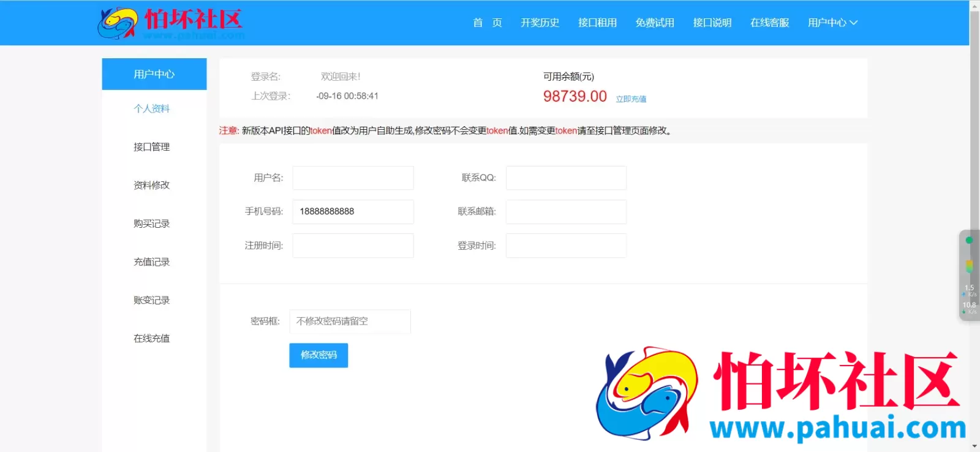View 充值记录 in the sidebar

152,262
